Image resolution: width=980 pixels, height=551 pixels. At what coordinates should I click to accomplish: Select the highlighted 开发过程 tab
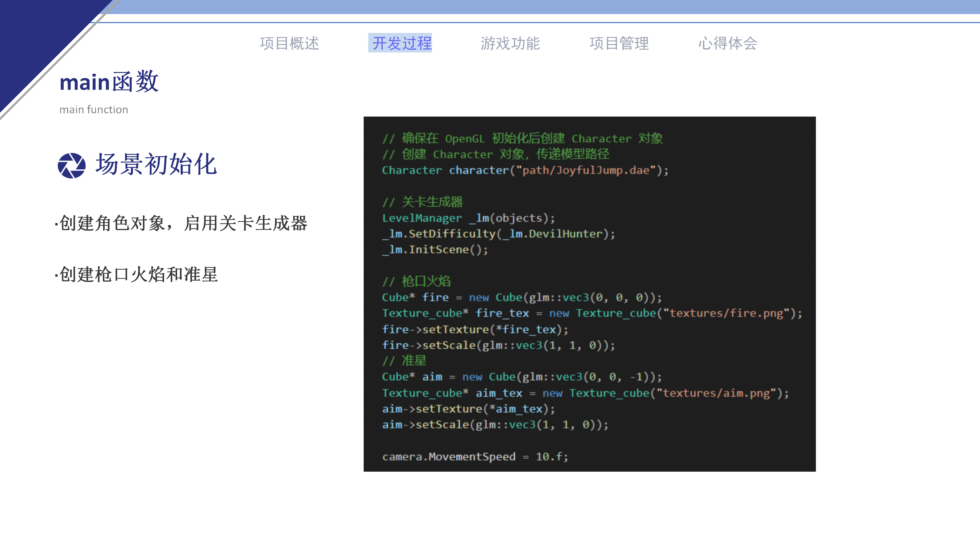401,43
